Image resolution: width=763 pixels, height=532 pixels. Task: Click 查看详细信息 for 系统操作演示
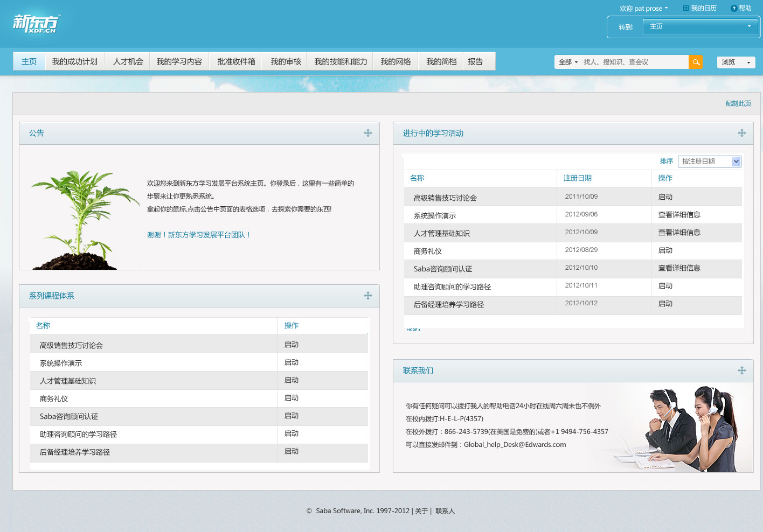point(679,215)
